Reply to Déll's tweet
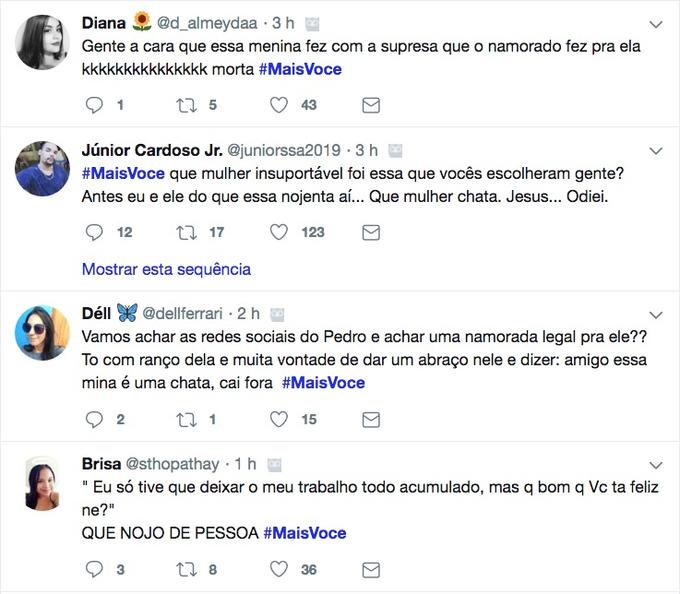 95,420
